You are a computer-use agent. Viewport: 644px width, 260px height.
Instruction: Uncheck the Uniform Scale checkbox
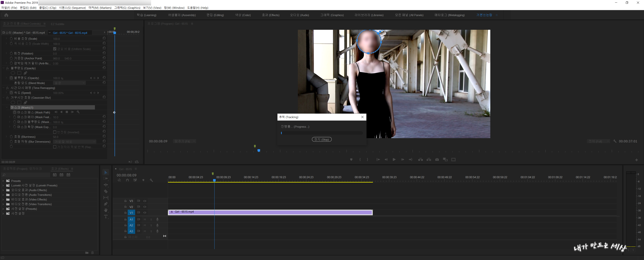pos(55,49)
